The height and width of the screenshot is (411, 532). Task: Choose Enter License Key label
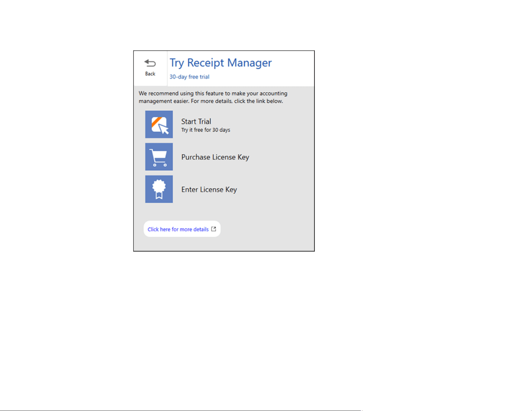click(x=209, y=189)
